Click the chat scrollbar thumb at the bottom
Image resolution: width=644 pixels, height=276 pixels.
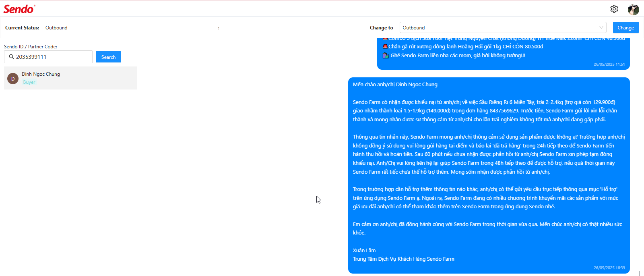(x=639, y=273)
